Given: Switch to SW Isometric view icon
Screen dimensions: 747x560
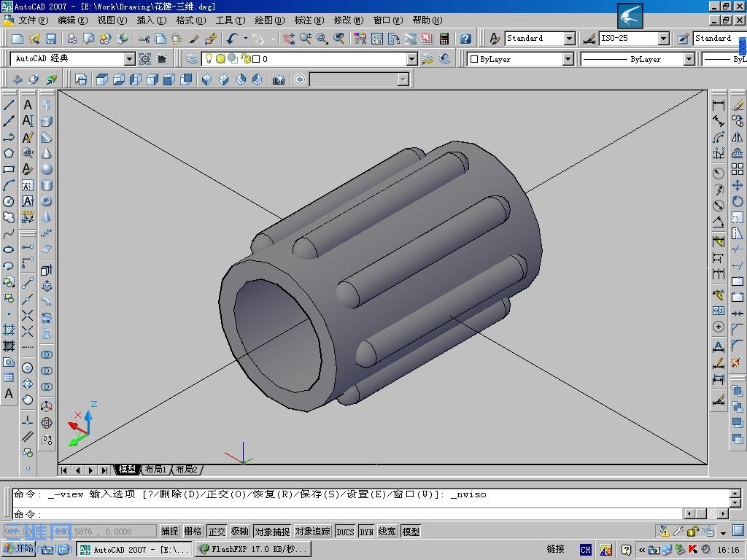Looking at the screenshot, I should [206, 79].
